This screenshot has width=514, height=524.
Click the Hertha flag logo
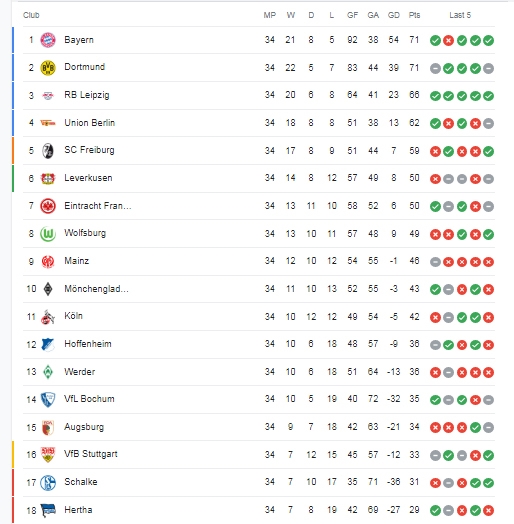[x=48, y=510]
